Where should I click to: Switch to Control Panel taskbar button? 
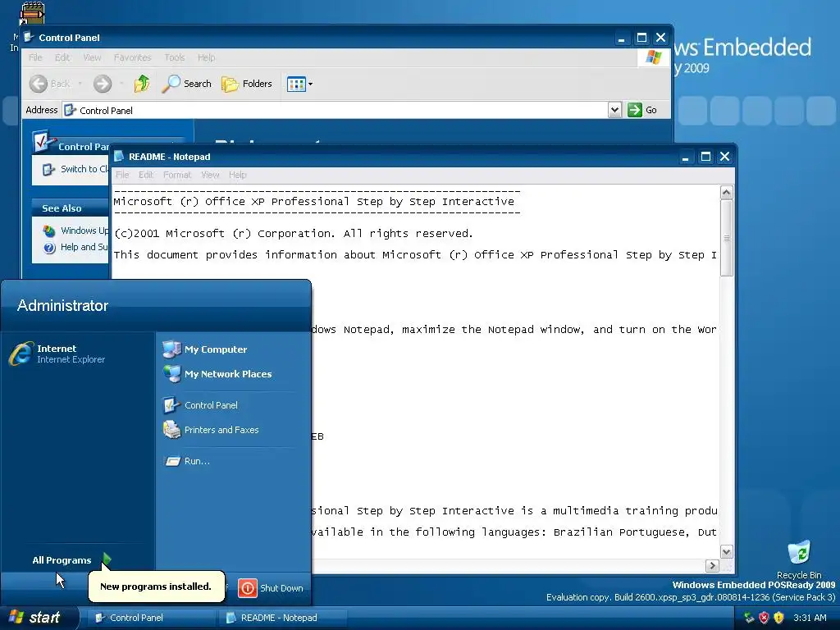152,618
